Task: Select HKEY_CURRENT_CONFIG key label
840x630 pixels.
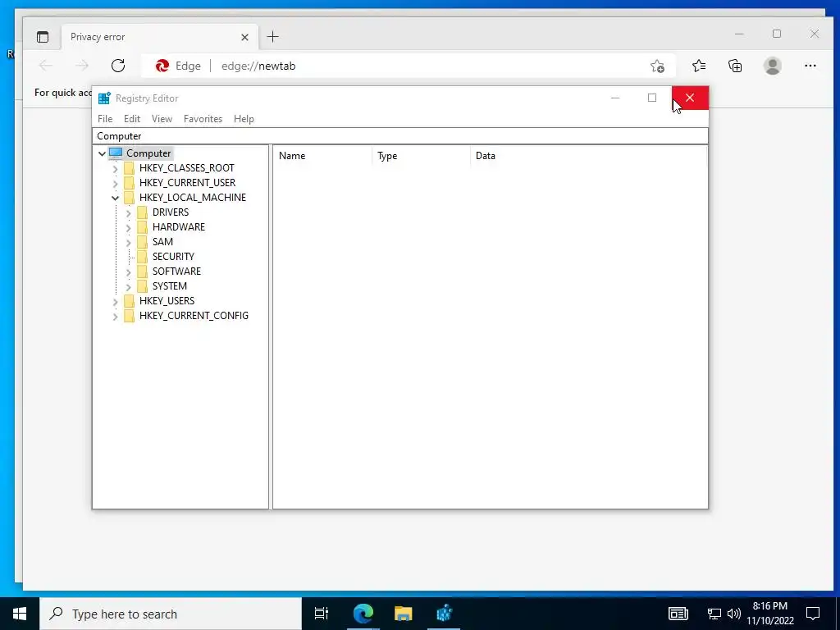Action: [x=194, y=316]
